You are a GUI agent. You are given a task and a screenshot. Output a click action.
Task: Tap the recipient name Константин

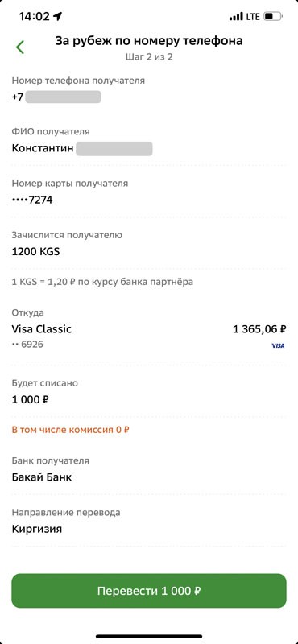[x=43, y=148]
